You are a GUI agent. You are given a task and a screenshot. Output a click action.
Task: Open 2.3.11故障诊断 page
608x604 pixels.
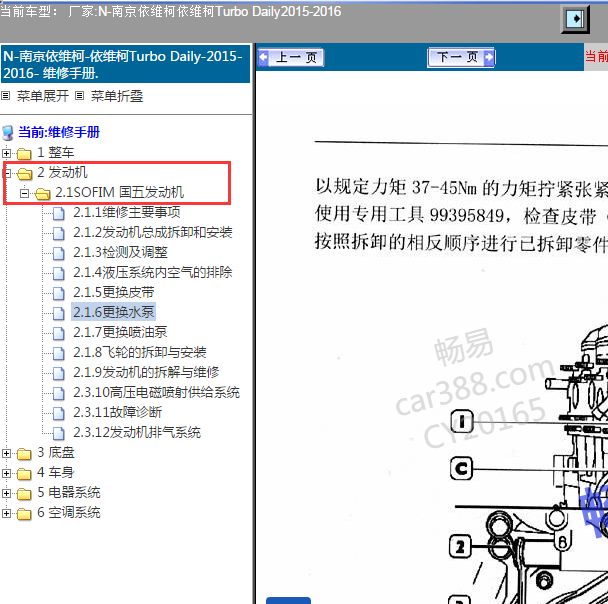[117, 412]
